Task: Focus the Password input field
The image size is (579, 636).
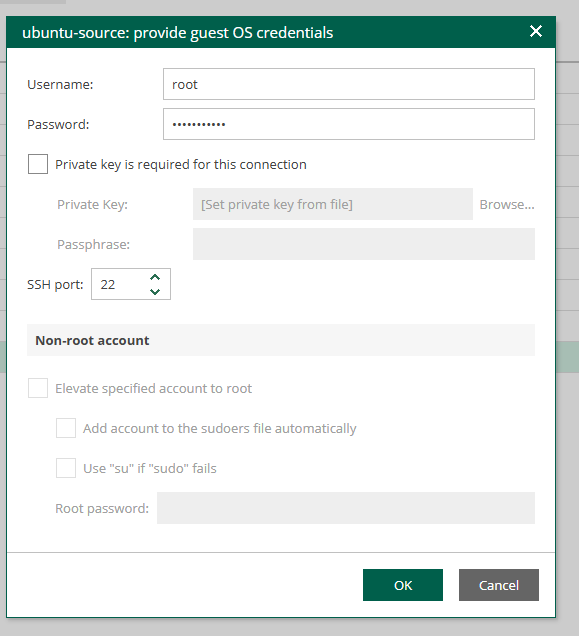Action: pos(349,124)
